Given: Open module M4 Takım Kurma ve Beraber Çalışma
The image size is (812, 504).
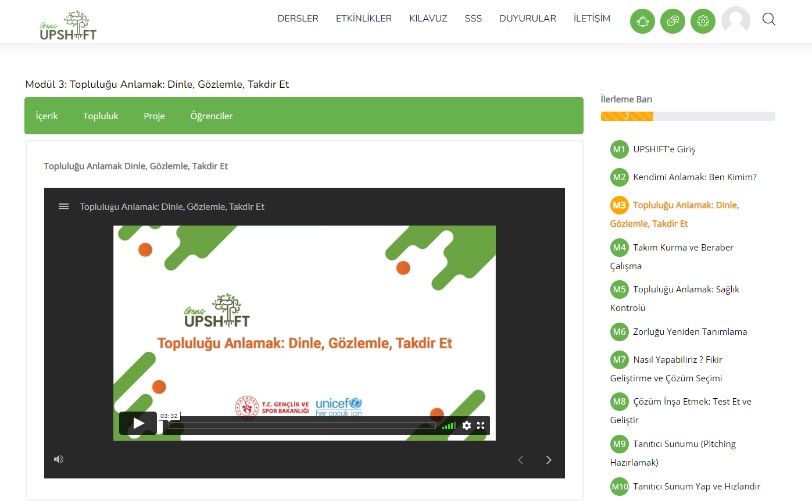Looking at the screenshot, I should [x=683, y=248].
